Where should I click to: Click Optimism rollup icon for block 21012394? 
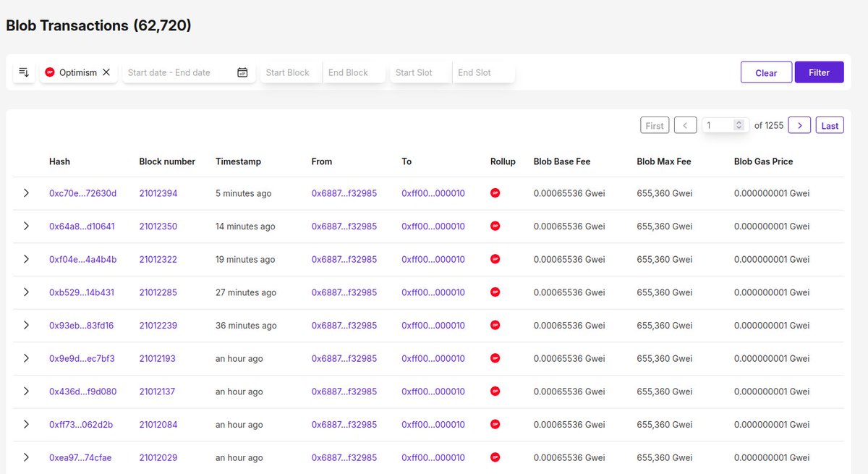tap(495, 193)
